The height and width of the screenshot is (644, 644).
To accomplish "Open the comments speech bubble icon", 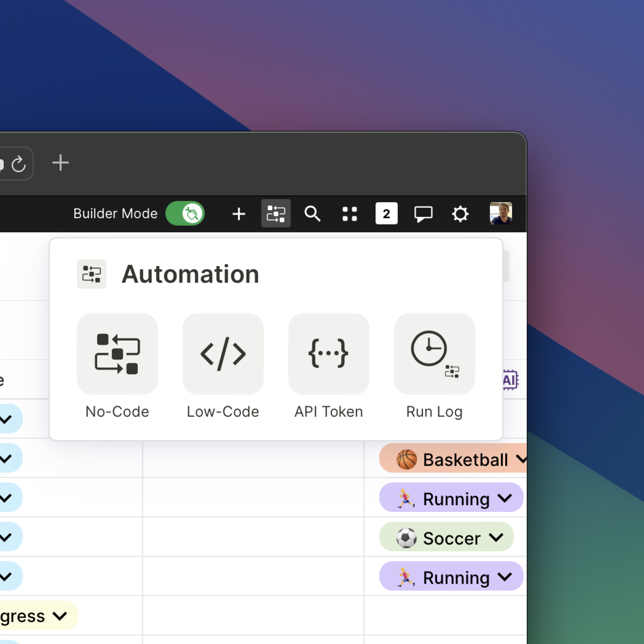I will (x=423, y=214).
